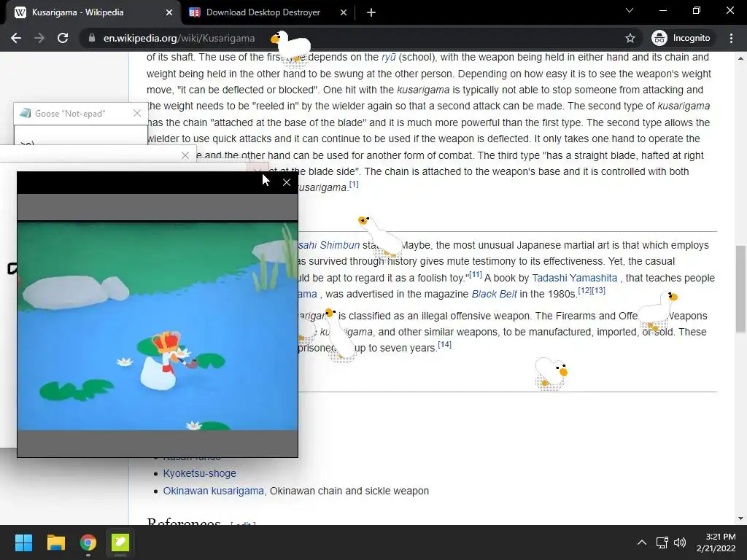Screen dimensions: 747x560
Task: Click the lock icon in the address bar
Action: 91,38
